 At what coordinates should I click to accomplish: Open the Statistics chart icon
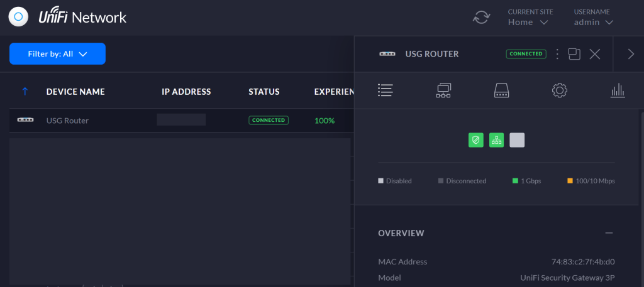click(x=618, y=90)
